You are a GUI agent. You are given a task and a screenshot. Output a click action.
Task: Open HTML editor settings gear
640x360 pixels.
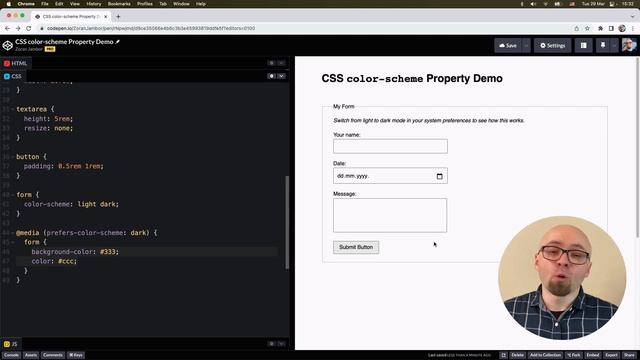(x=271, y=63)
